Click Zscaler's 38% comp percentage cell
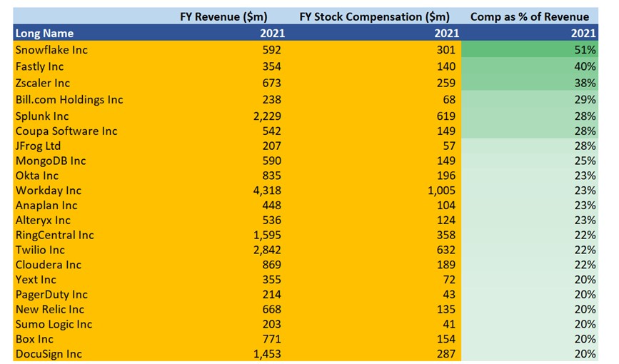The height and width of the screenshot is (364, 619). click(x=529, y=83)
